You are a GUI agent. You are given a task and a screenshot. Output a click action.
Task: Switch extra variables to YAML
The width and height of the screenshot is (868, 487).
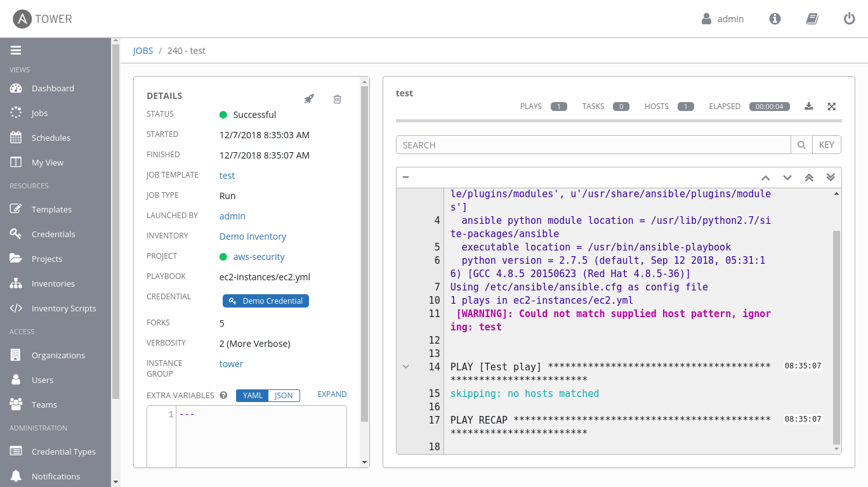(x=253, y=396)
